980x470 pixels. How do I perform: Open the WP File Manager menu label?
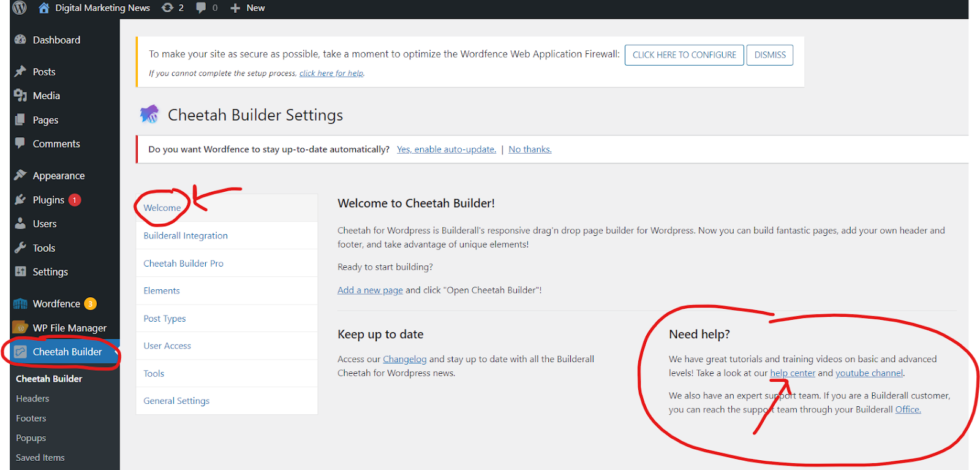(70, 328)
